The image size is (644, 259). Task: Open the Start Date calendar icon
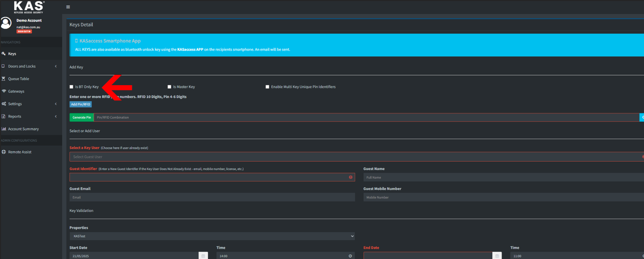[203, 256]
